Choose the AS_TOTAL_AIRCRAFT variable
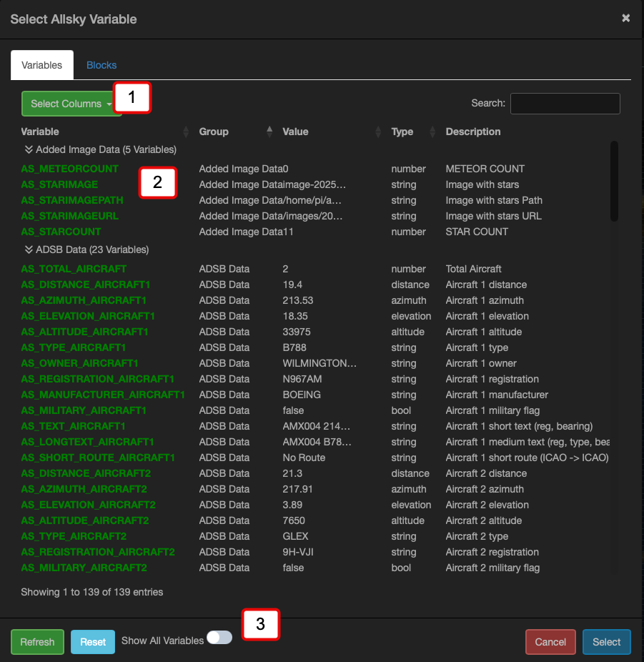Viewport: 644px width, 662px height. (x=74, y=269)
